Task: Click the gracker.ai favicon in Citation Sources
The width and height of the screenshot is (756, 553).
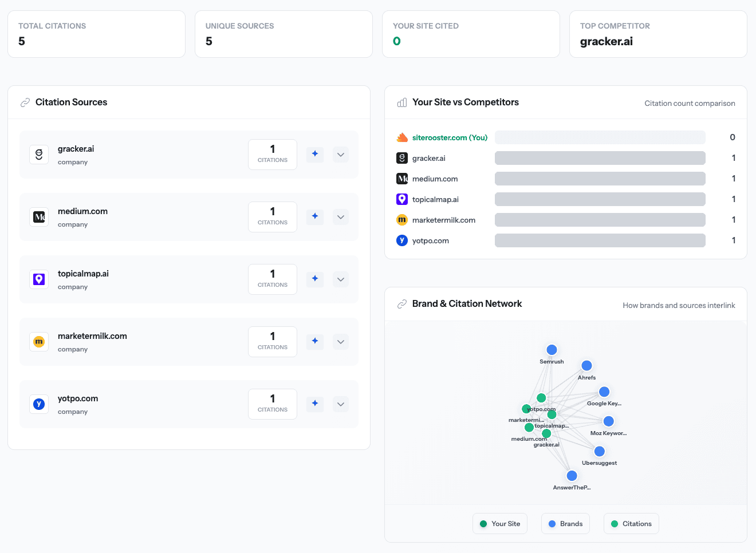Action: coord(39,155)
